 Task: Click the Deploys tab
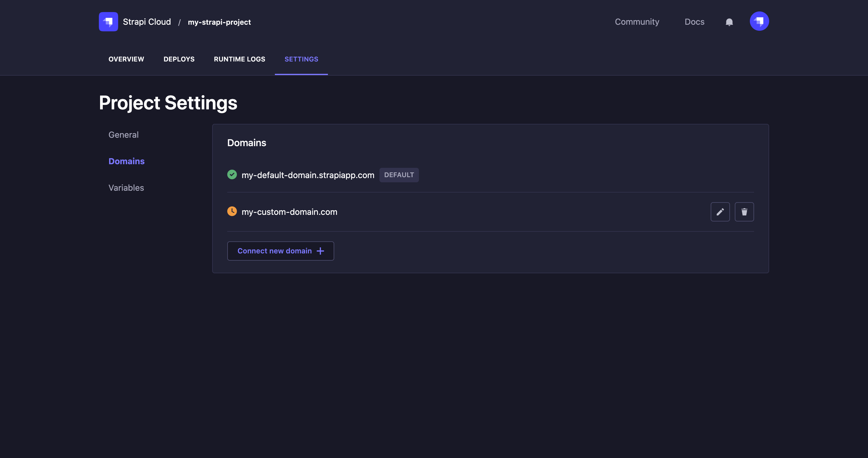[179, 58]
